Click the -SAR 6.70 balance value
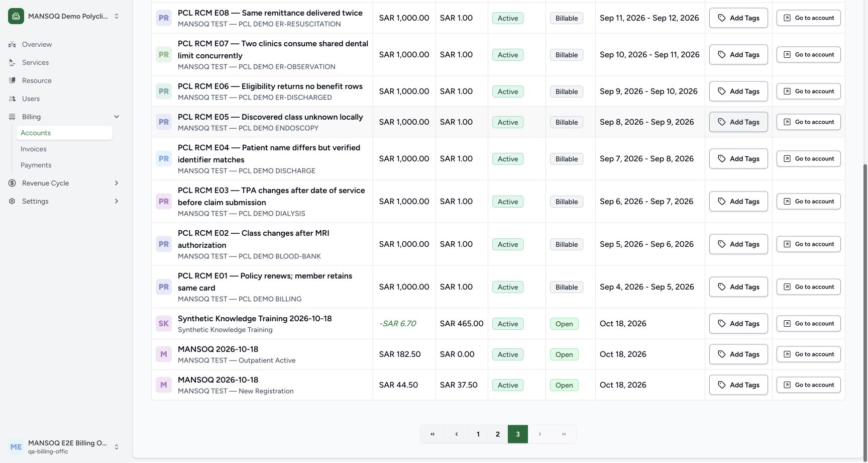Screen dimensions: 868x463 [398, 324]
